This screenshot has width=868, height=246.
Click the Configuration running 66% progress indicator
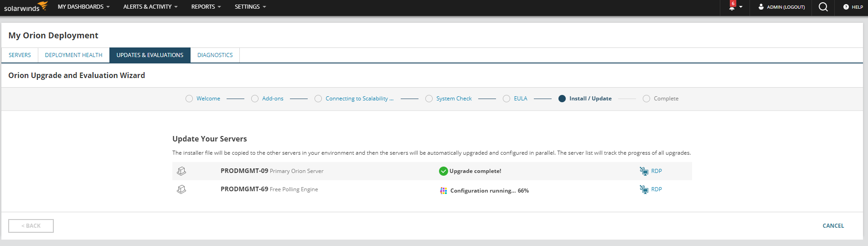click(x=485, y=191)
